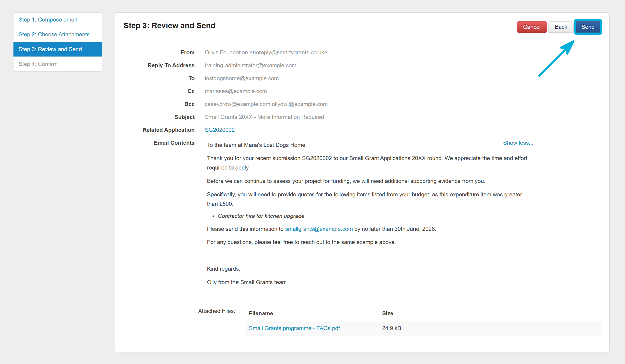Click line For any questions, please feel free
This screenshot has width=625, height=364.
[x=301, y=242]
